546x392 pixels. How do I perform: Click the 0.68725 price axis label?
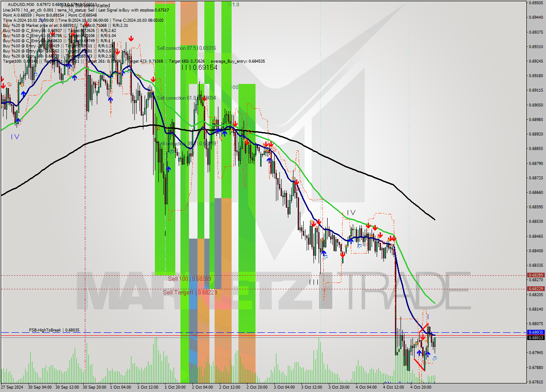(x=536, y=178)
